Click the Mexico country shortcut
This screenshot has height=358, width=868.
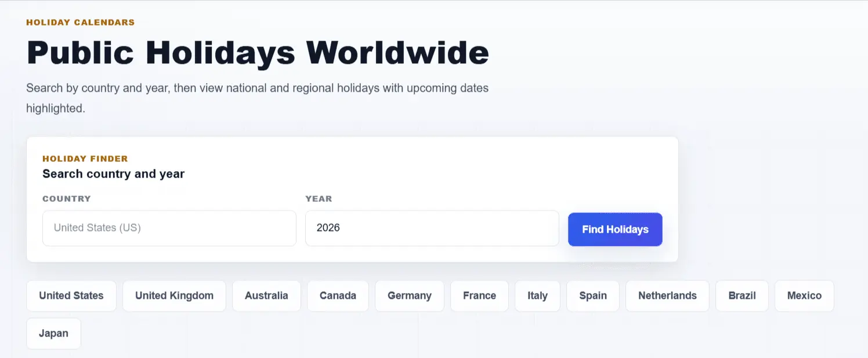[804, 296]
